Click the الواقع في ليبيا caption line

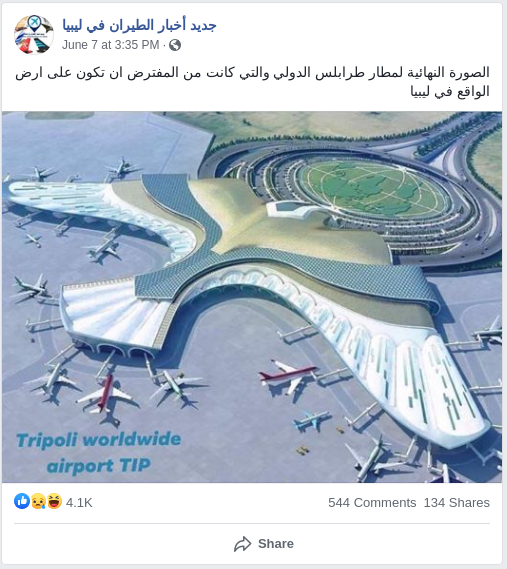pyautogui.click(x=450, y=91)
